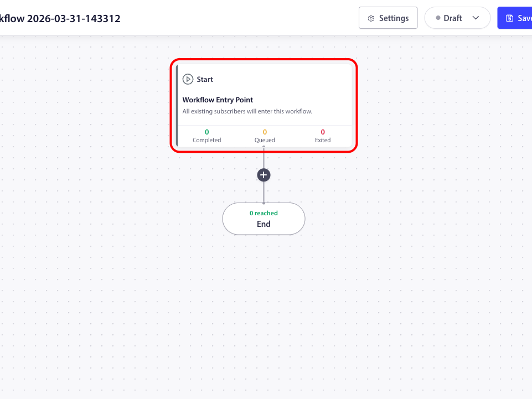Click the connector line above the End node
The width and height of the screenshot is (532, 399).
(264, 192)
